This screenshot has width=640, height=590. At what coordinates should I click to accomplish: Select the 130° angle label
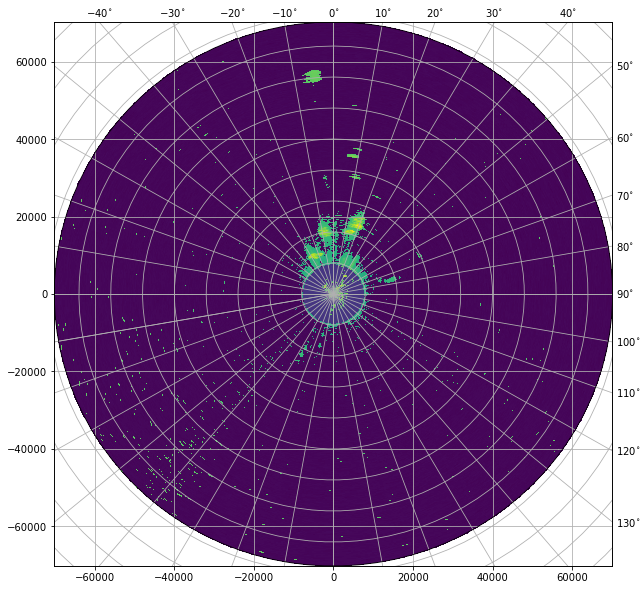pyautogui.click(x=628, y=523)
